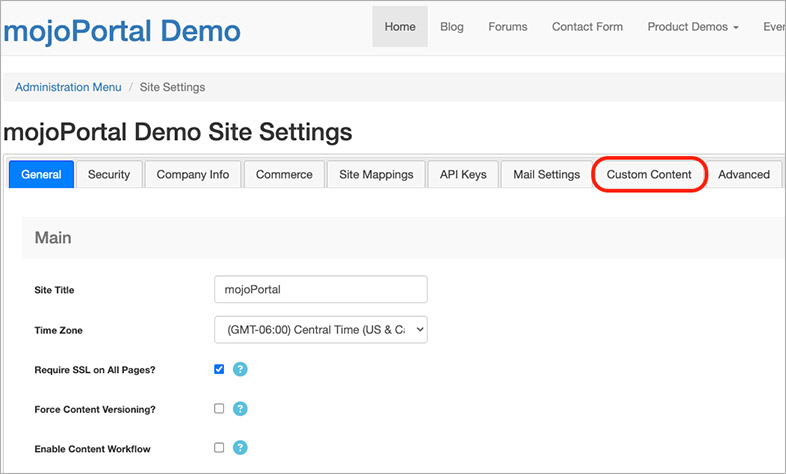Image resolution: width=786 pixels, height=474 pixels.
Task: Open the Time Zone dropdown
Action: (x=320, y=329)
